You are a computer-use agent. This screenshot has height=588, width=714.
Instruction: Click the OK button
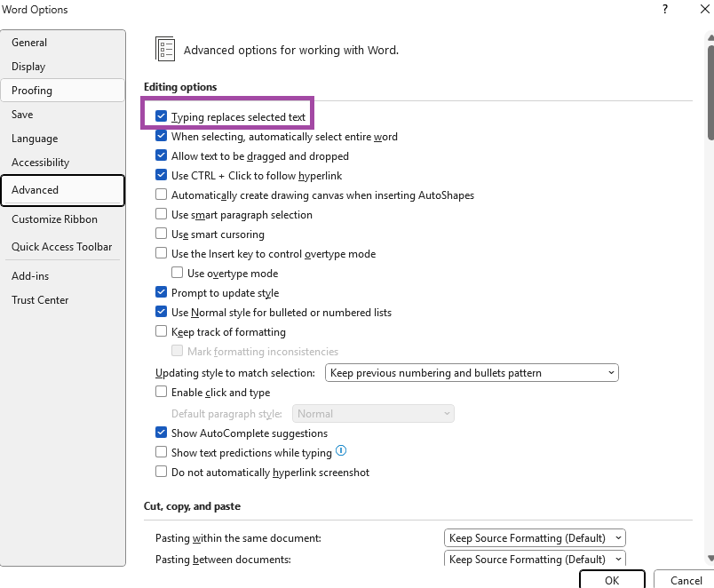(612, 580)
